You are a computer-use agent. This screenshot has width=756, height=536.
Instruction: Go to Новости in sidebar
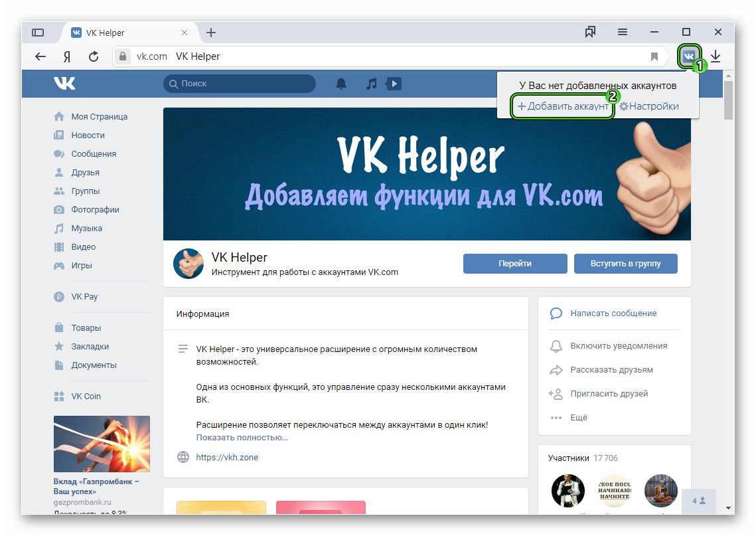[x=79, y=135]
